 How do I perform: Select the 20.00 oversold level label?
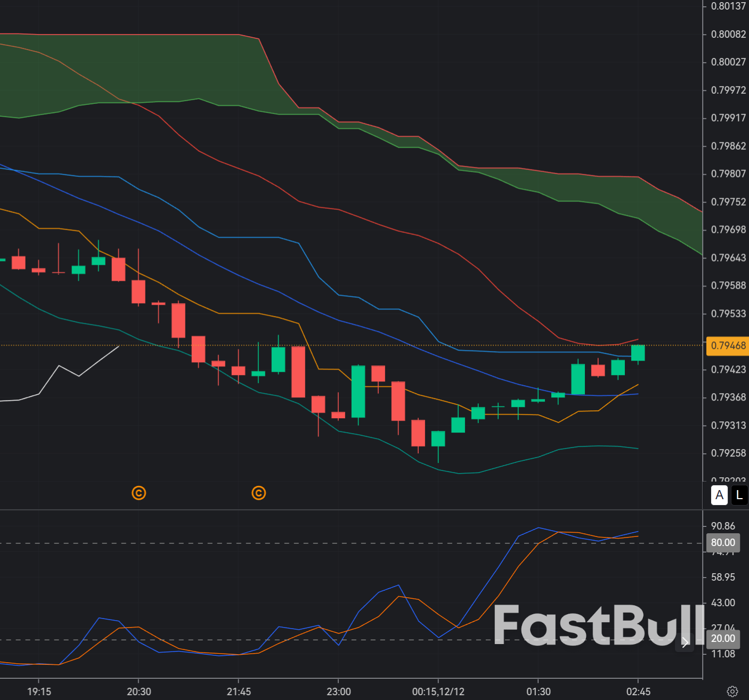coord(723,638)
